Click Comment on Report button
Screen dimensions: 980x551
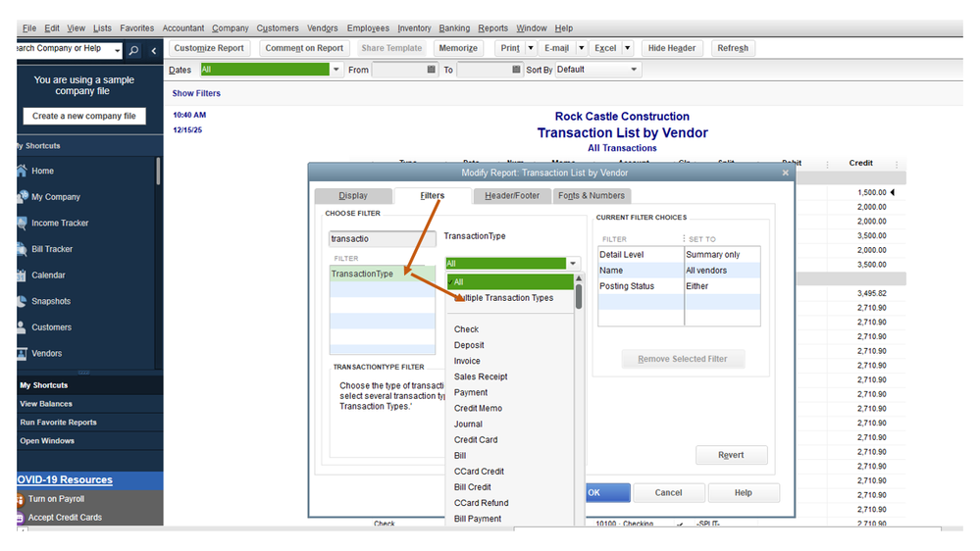[304, 48]
